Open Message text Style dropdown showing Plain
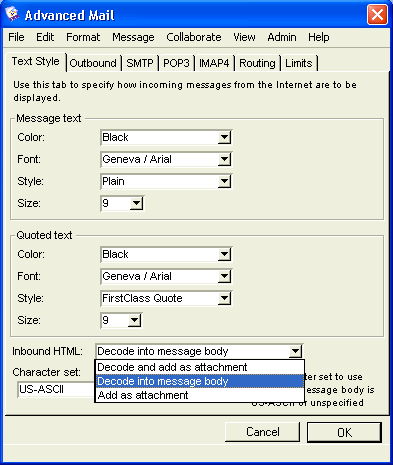393x465 pixels. coord(166,181)
